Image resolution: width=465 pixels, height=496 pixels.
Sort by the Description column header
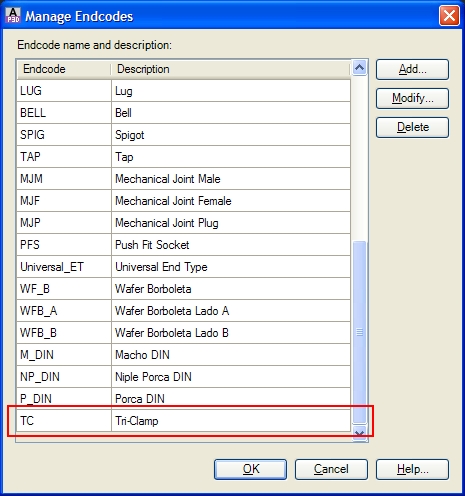pyautogui.click(x=230, y=69)
